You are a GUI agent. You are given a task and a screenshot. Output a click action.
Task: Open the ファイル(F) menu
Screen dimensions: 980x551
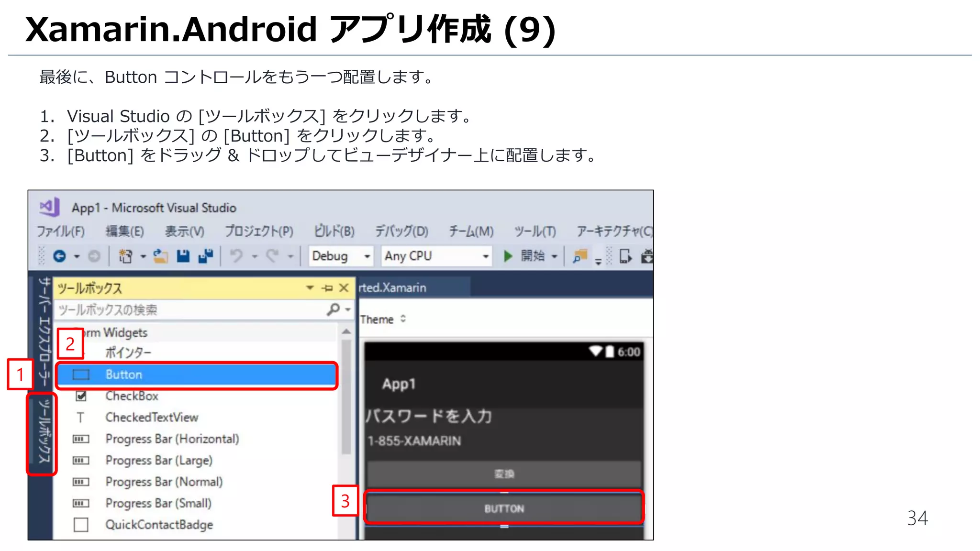pos(61,231)
